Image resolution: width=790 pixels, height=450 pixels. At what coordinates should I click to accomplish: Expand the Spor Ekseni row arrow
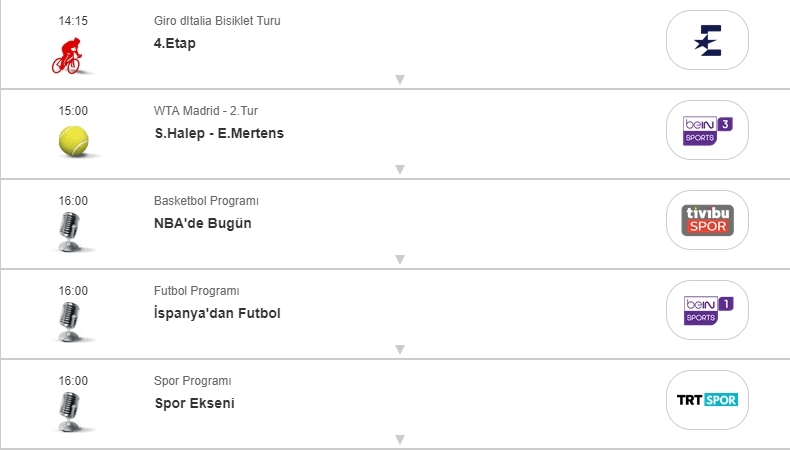tap(399, 439)
